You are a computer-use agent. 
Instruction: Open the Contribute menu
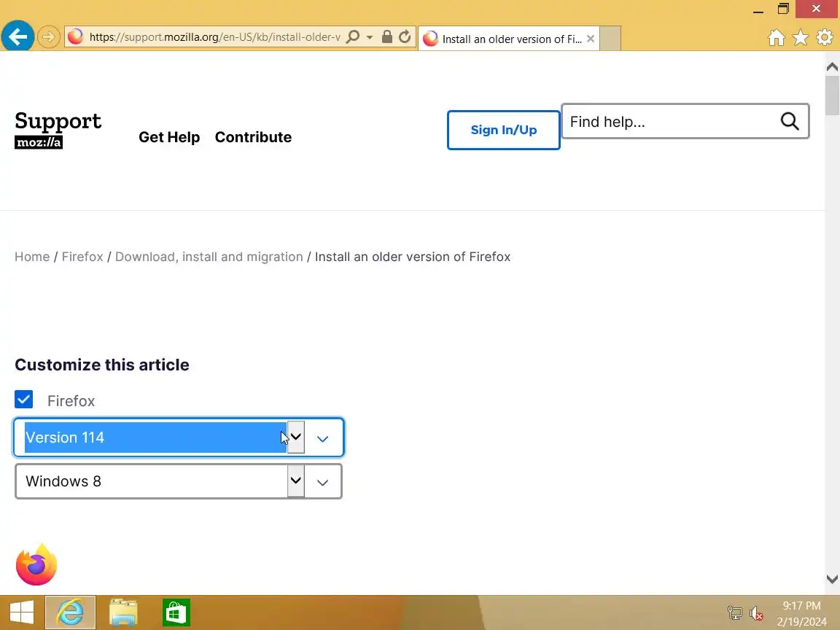[x=254, y=137]
